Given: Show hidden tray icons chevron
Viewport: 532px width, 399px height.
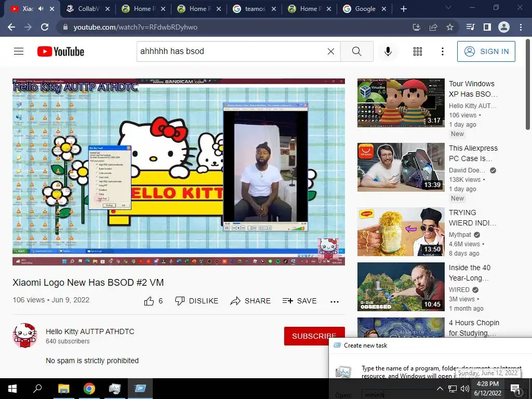Looking at the screenshot, I should 440,389.
